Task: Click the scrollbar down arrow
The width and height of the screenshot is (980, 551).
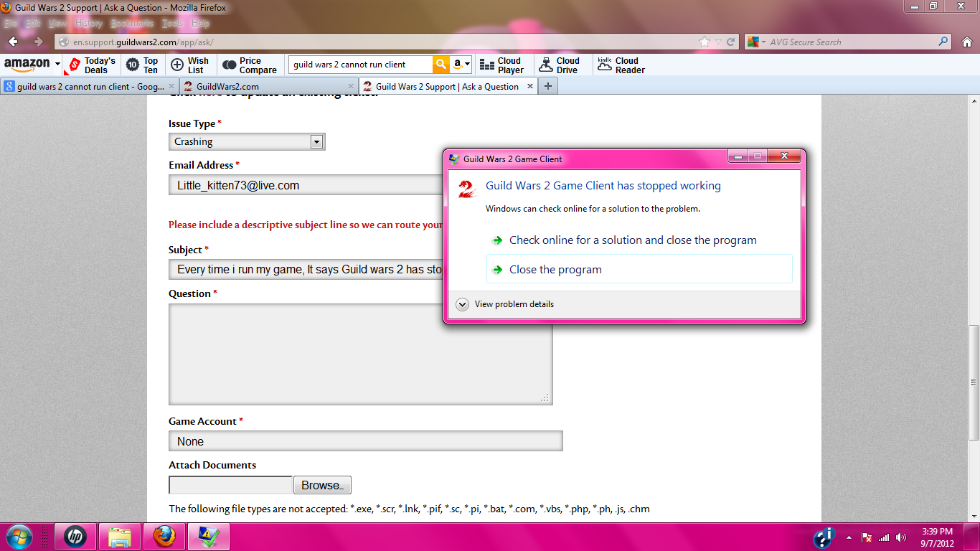Action: click(x=974, y=517)
